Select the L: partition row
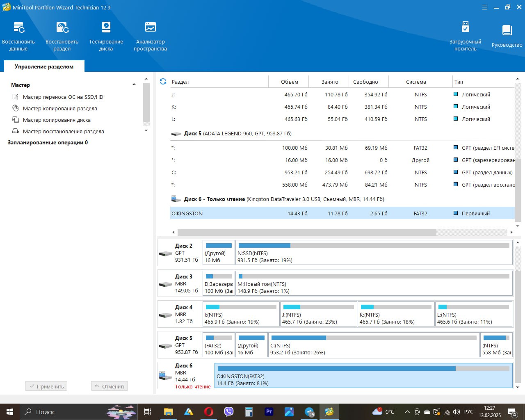 click(x=342, y=119)
